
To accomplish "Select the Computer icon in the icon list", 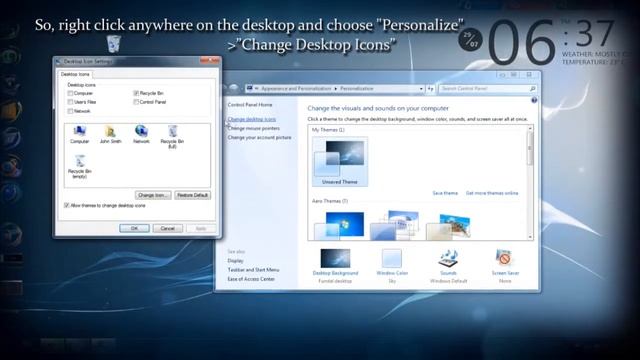I will (x=79, y=135).
